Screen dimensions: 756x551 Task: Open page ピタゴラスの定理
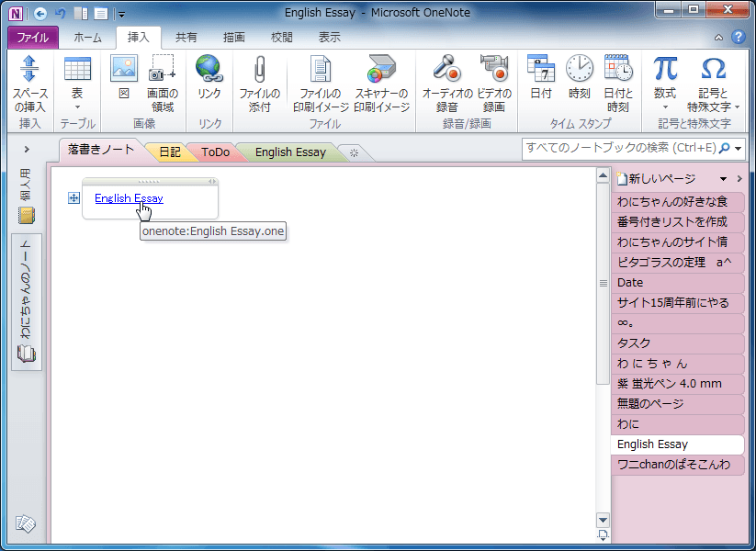pyautogui.click(x=677, y=263)
